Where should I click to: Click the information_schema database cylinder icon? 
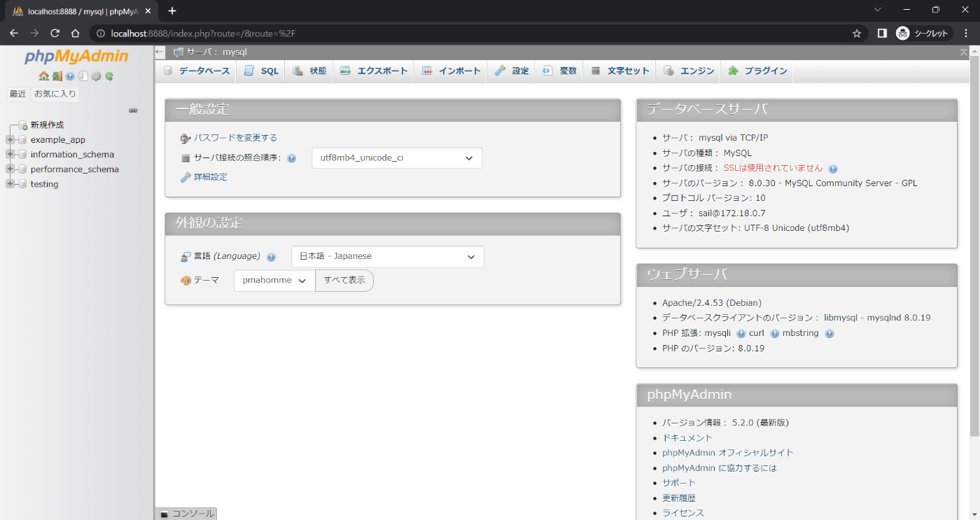coord(22,155)
